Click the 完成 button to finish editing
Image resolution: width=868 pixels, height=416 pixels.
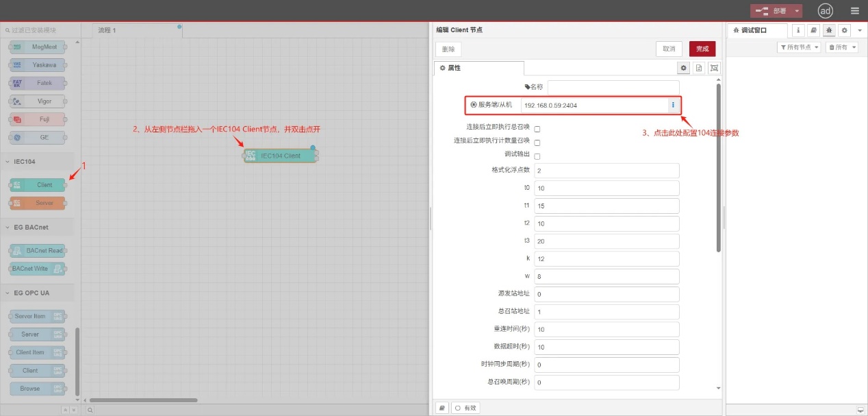pos(704,49)
